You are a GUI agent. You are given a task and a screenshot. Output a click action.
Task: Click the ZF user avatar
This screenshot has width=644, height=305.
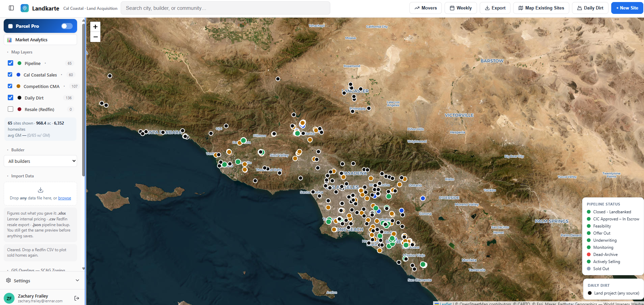(9, 298)
